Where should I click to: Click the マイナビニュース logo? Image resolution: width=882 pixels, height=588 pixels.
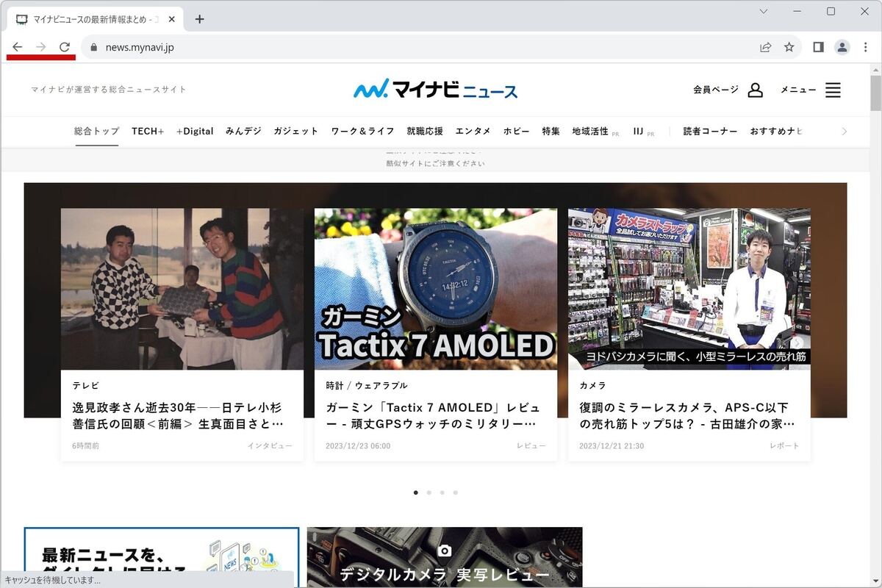435,89
